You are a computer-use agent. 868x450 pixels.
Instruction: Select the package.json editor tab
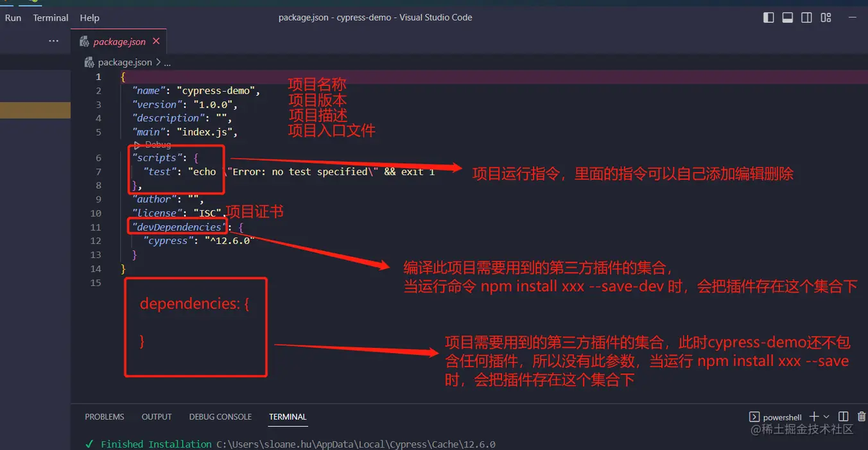(119, 42)
